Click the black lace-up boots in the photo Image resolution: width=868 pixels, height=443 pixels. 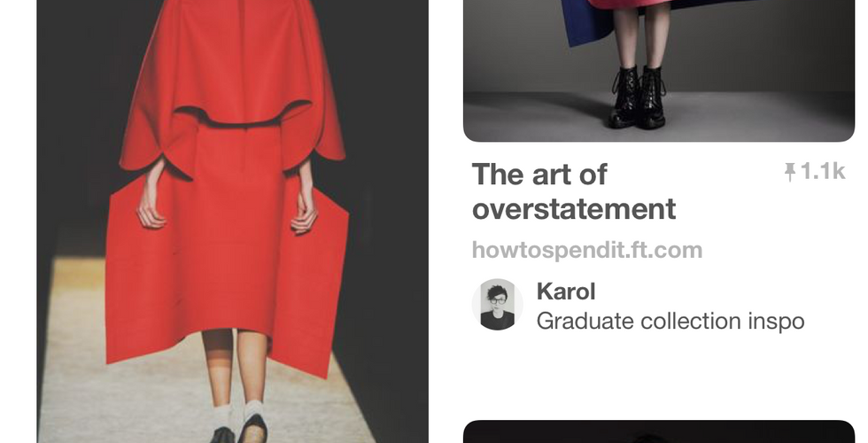(638, 97)
